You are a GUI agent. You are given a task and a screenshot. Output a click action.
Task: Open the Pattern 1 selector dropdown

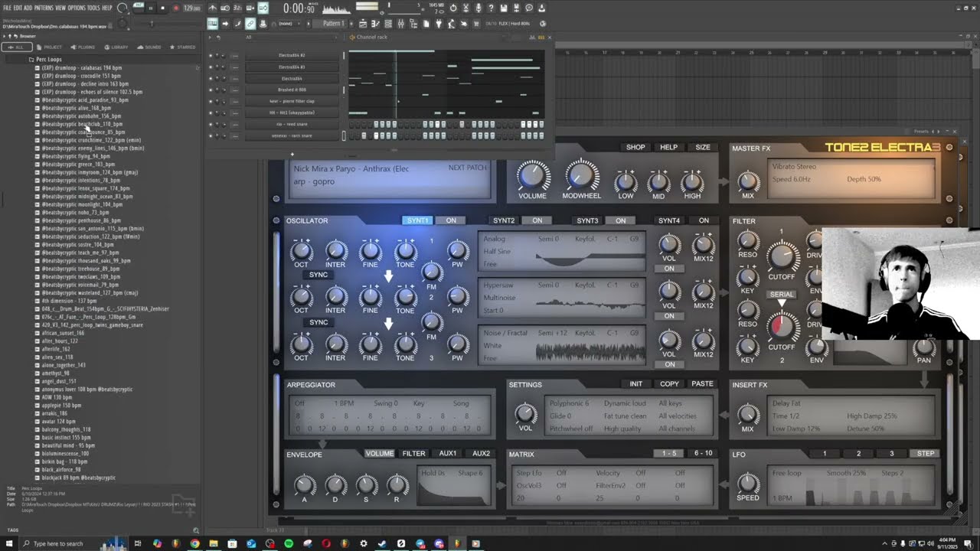(334, 24)
